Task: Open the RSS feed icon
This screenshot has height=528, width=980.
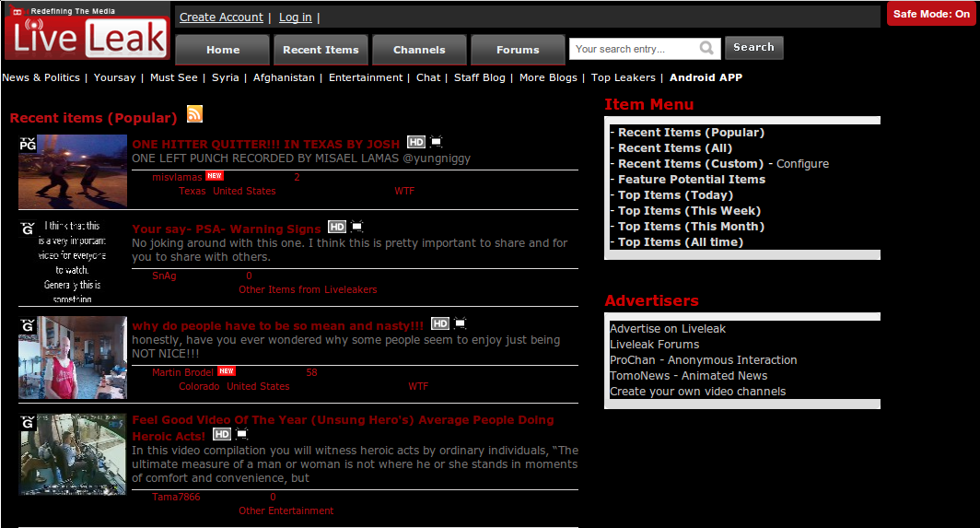Action: [195, 114]
